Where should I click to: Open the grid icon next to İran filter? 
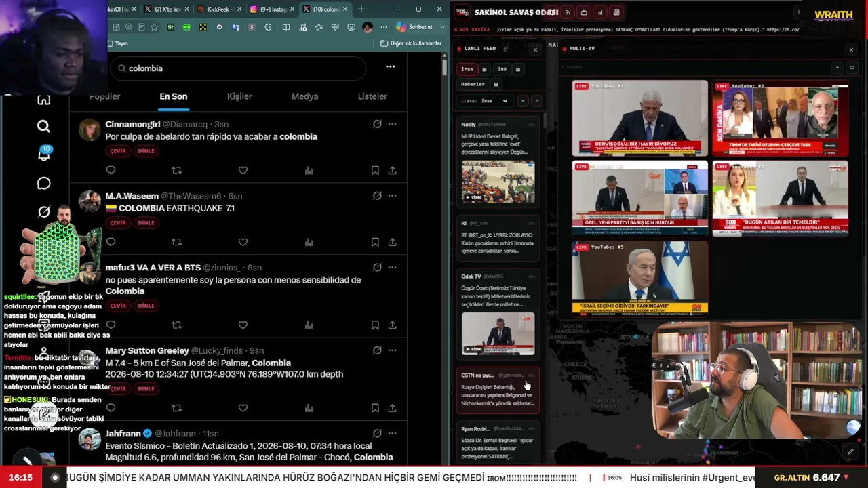pyautogui.click(x=484, y=69)
